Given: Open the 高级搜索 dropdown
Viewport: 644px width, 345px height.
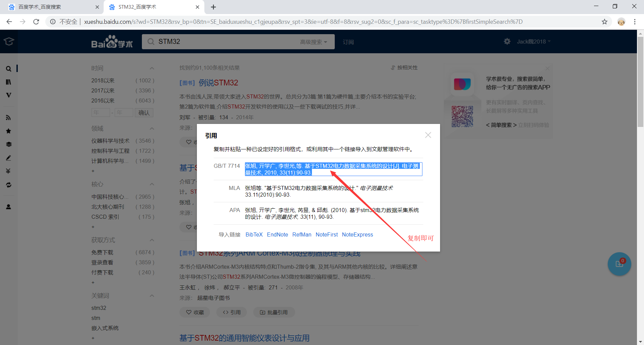Looking at the screenshot, I should pyautogui.click(x=313, y=42).
